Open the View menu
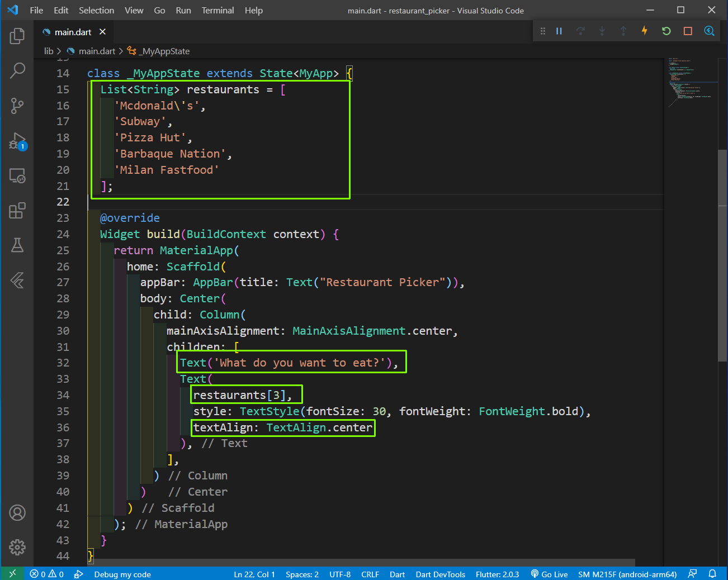 point(134,10)
